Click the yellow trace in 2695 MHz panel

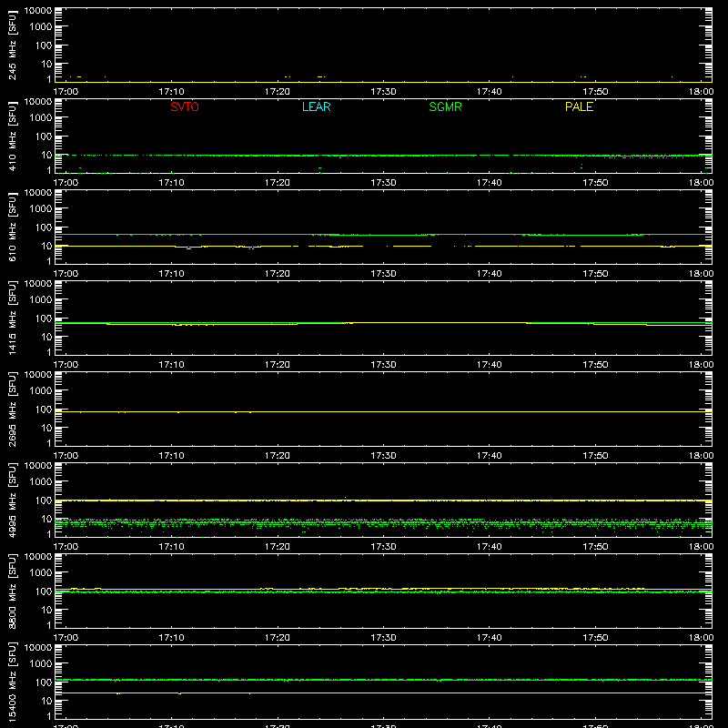click(383, 412)
